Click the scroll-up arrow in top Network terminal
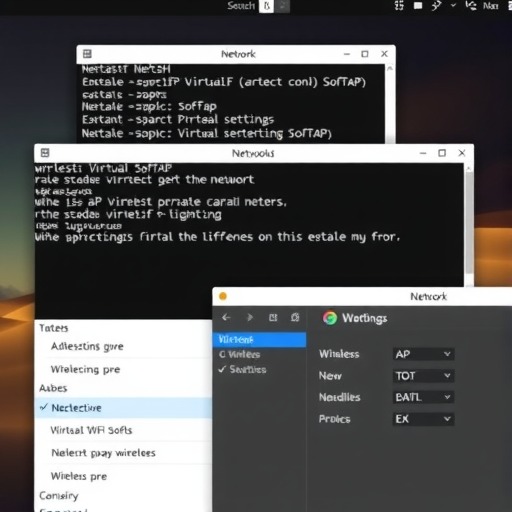Image resolution: width=512 pixels, height=512 pixels. pos(389,68)
